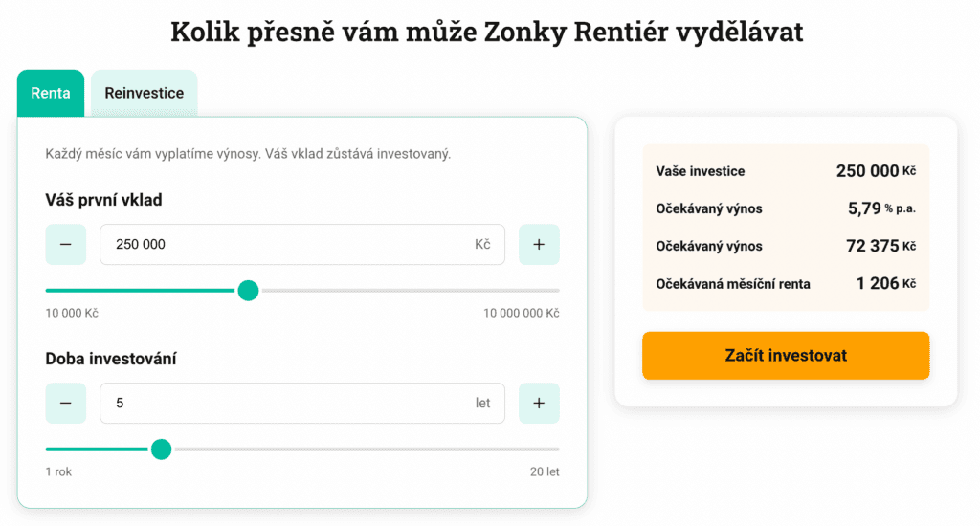Decrease first deposit with minus button
Viewport: 980px width, 526px height.
point(66,244)
